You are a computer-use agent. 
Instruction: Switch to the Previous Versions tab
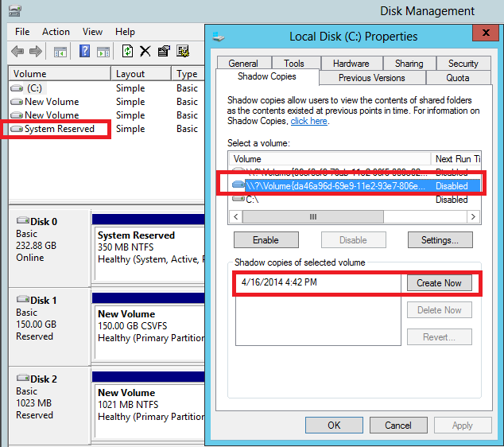click(371, 78)
